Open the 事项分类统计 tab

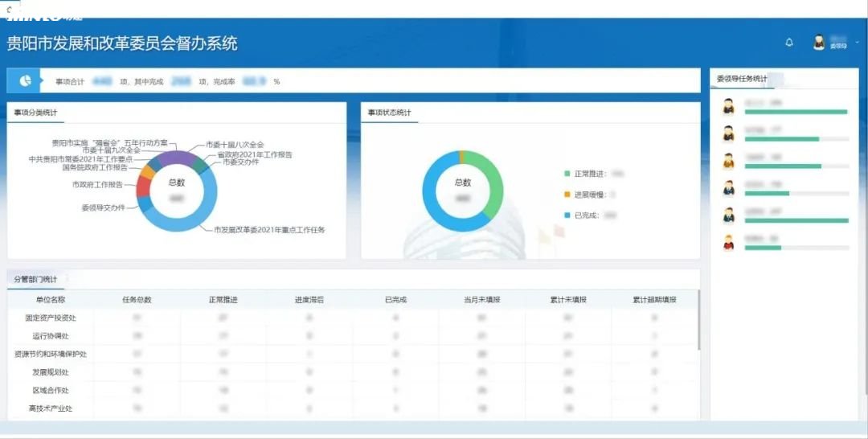click(35, 113)
